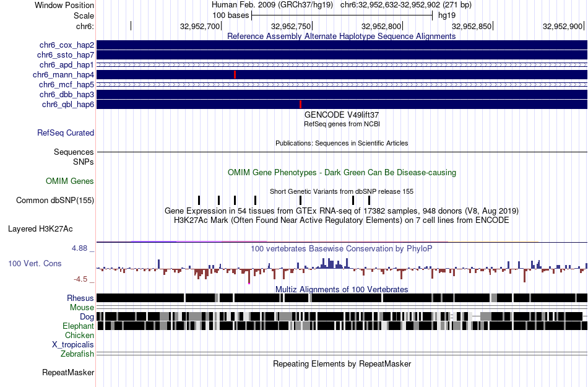
Task: Click the last dbSNP variant tick mark
Action: (x=369, y=200)
